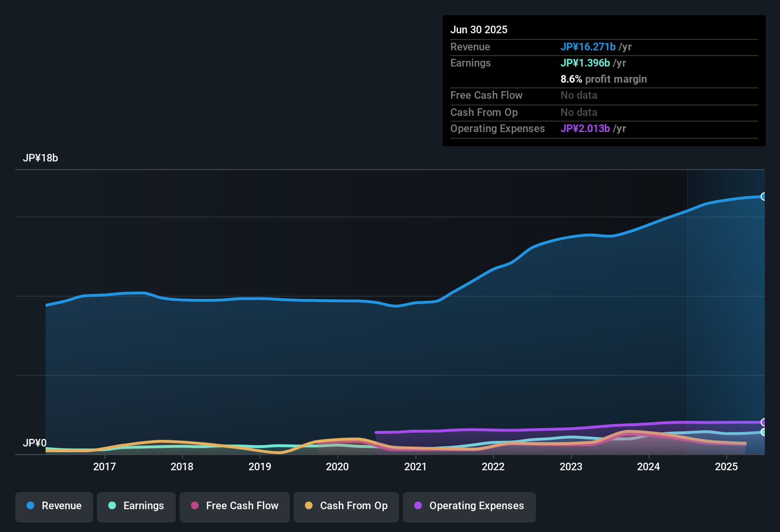Click the 2023 x-axis label

click(571, 466)
